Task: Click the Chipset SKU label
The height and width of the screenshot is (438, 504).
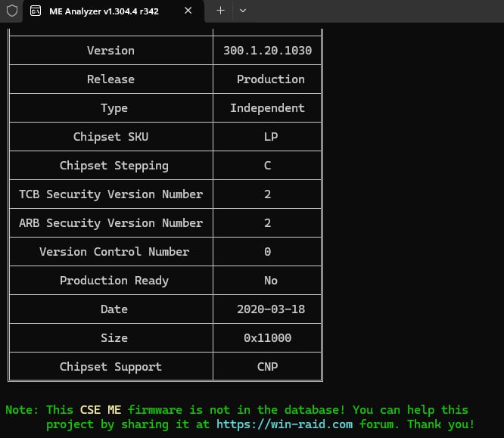Action: pyautogui.click(x=110, y=137)
